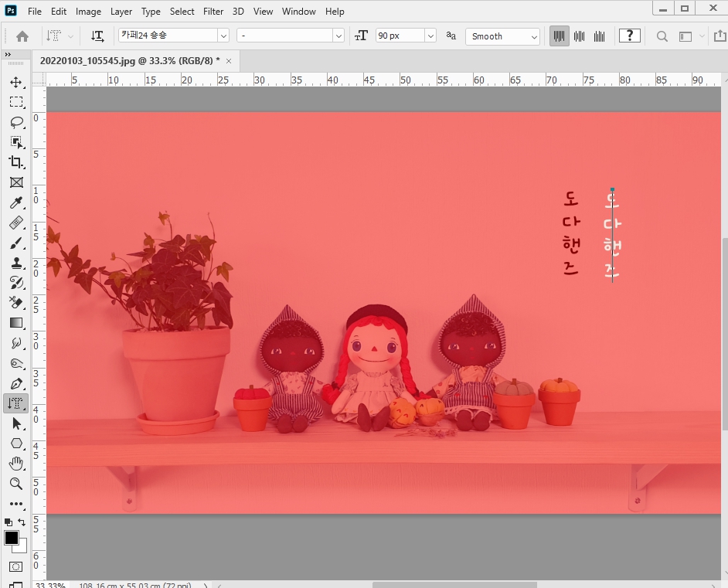This screenshot has width=728, height=588.
Task: Select the History Brush tool
Action: [x=16, y=283]
